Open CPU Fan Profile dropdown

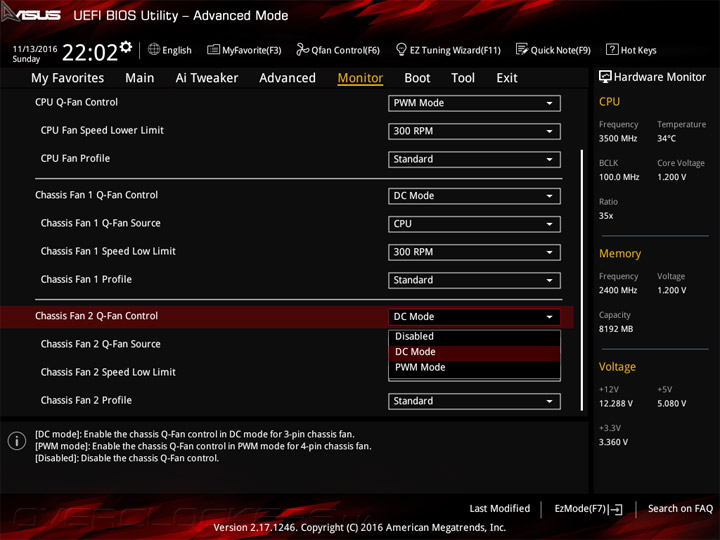[474, 159]
